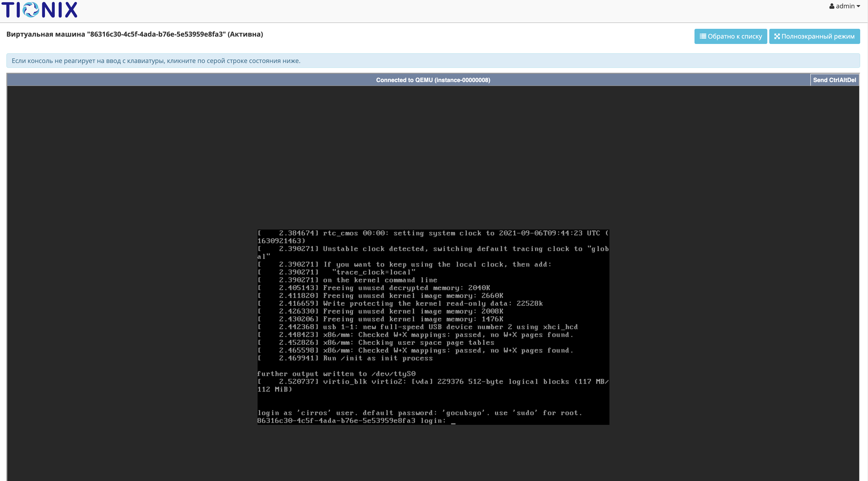Open the admin user dropdown menu
868x481 pixels.
pos(844,6)
